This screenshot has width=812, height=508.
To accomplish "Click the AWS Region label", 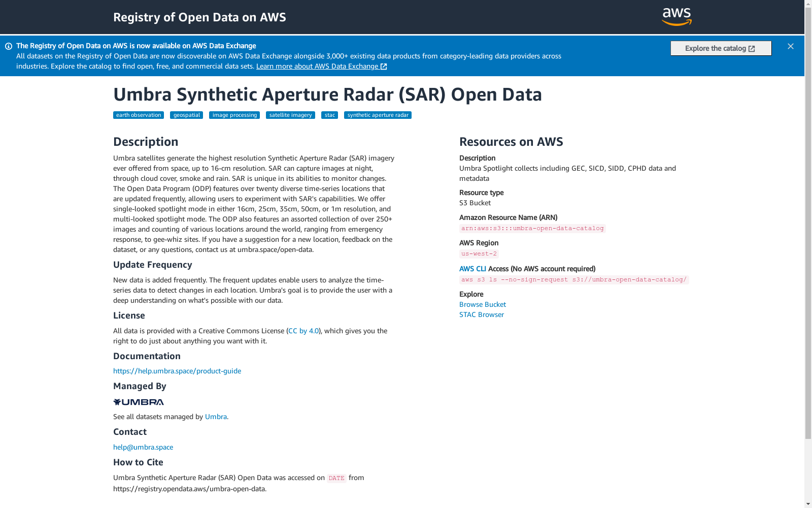I will coord(479,243).
